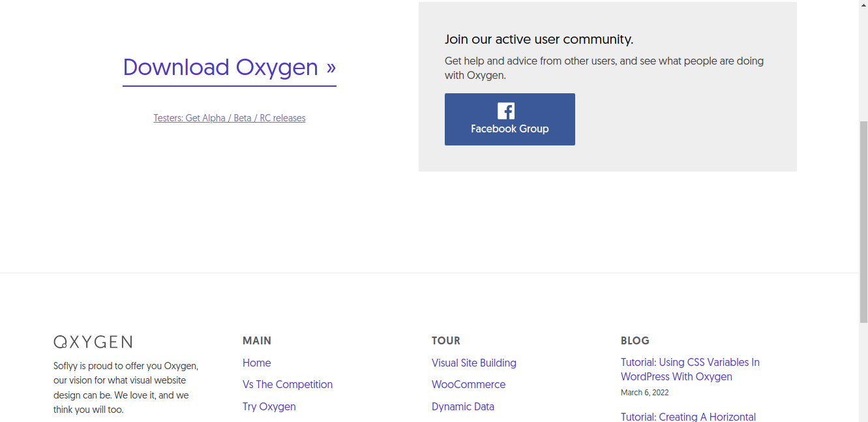Click the 'Join our active user community.' heading

[539, 39]
